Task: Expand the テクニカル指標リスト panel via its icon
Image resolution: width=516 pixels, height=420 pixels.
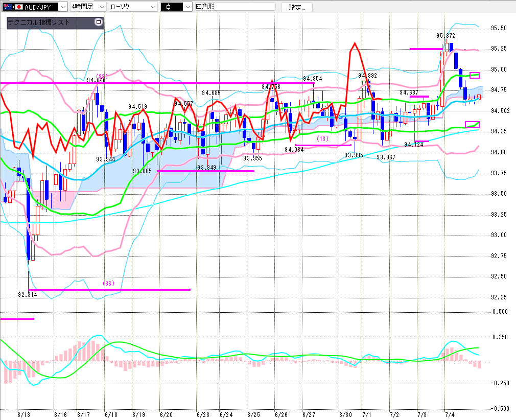Action: (99, 22)
